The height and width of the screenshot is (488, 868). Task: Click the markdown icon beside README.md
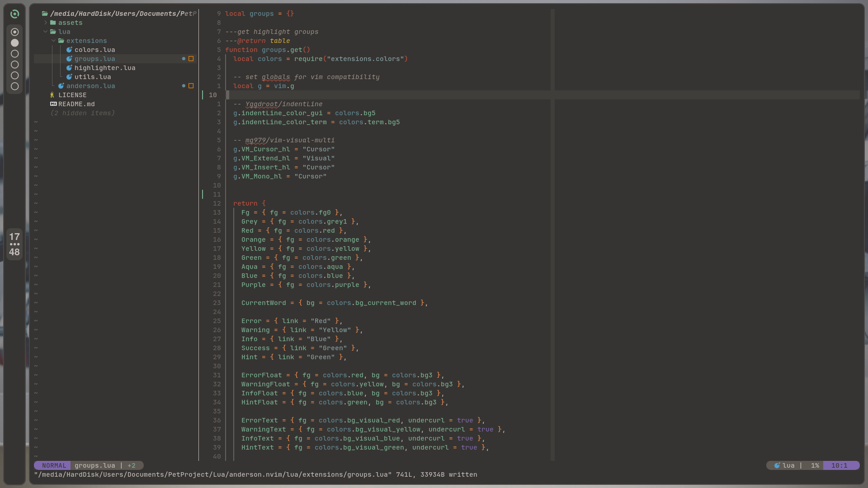click(53, 104)
